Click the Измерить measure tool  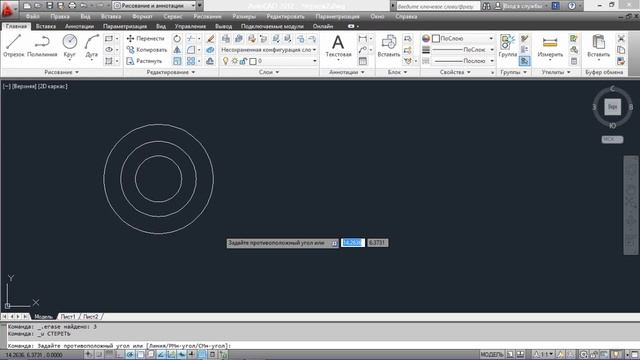coord(550,46)
